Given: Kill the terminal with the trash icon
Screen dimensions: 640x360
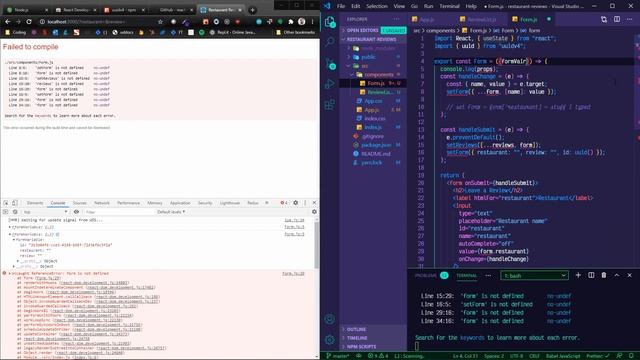Looking at the screenshot, I should tap(604, 275).
